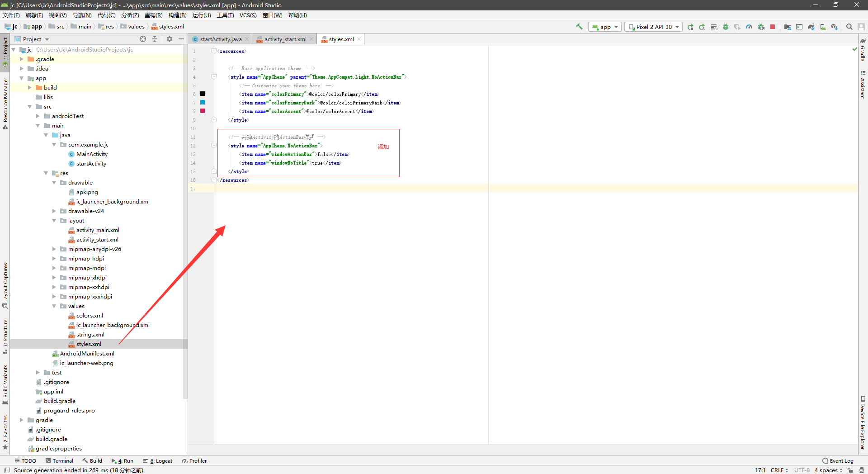Viewport: 868px width, 474px height.
Task: Open the AVD Manager icon
Action: click(823, 27)
